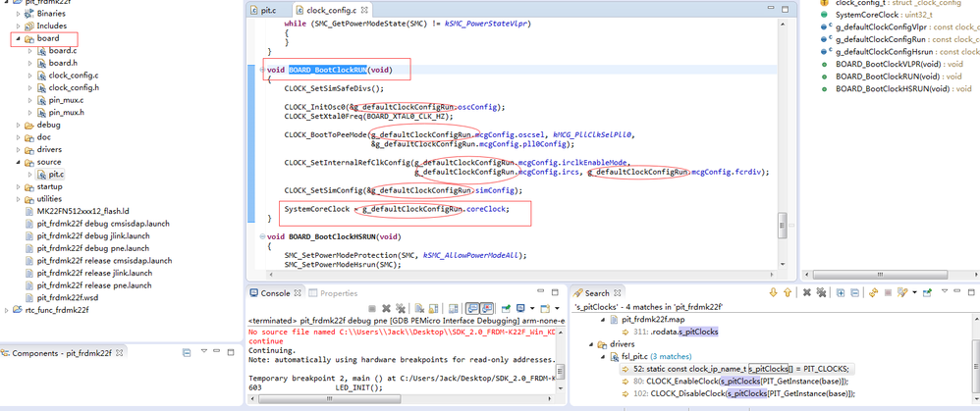Open Display Selected Console dropdown arrow

(532, 309)
